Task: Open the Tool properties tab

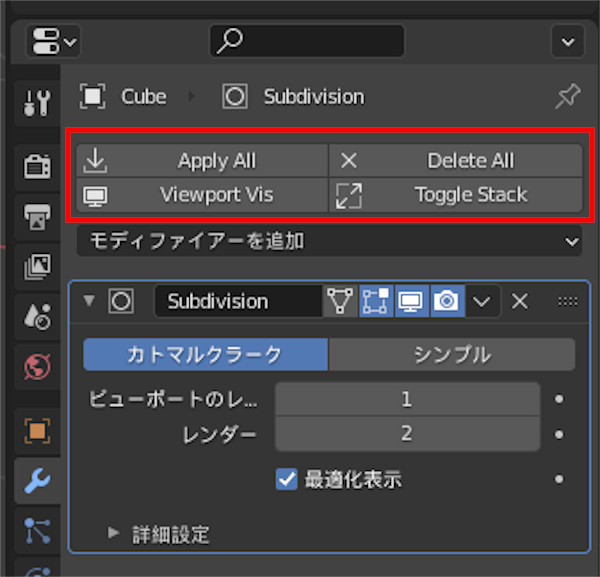Action: tap(37, 103)
